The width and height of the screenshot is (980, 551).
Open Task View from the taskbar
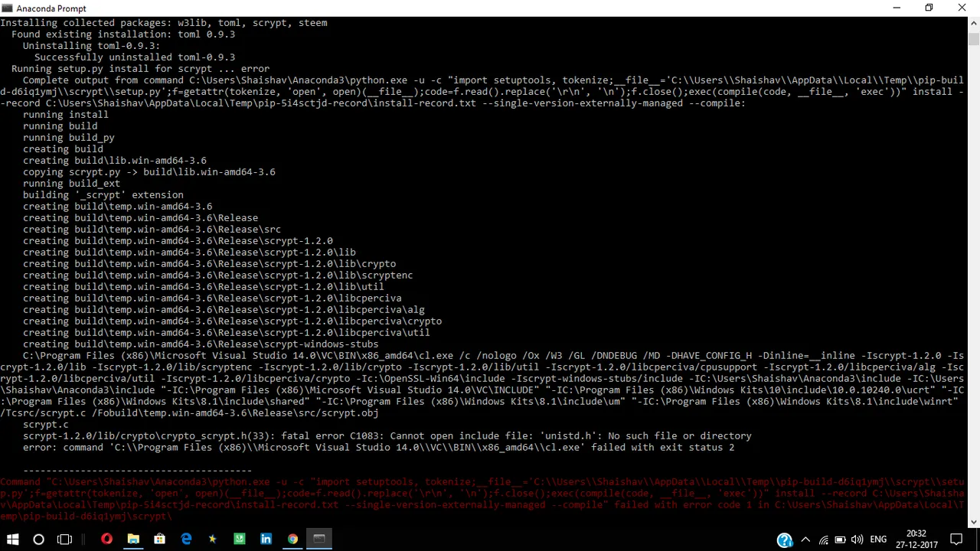pos(64,540)
